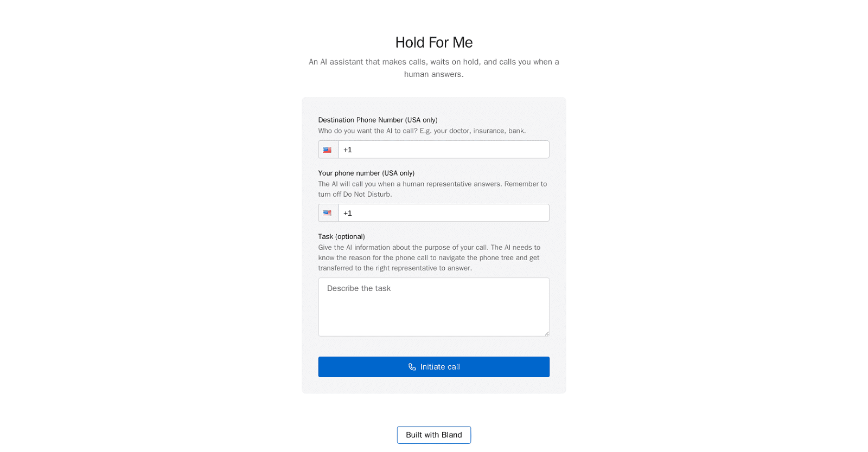
Task: Click the +1 prefix in destination field
Action: [x=347, y=150]
